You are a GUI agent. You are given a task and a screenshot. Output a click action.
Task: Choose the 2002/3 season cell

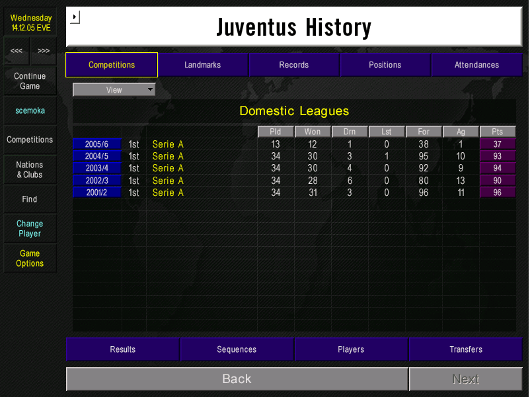[x=96, y=181]
